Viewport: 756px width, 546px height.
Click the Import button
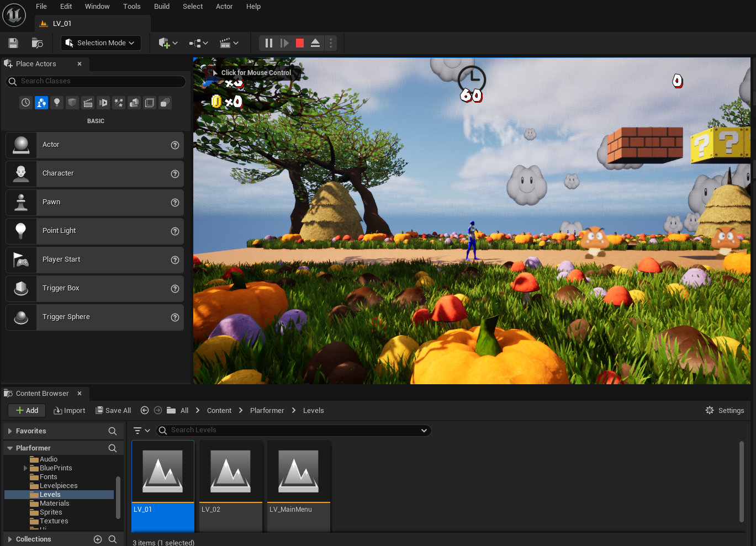(x=70, y=410)
